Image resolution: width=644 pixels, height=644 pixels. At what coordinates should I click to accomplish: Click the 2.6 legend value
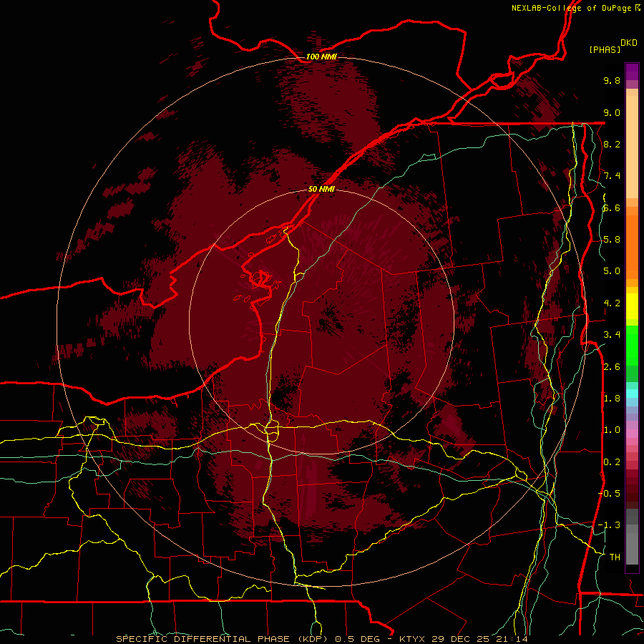[612, 367]
